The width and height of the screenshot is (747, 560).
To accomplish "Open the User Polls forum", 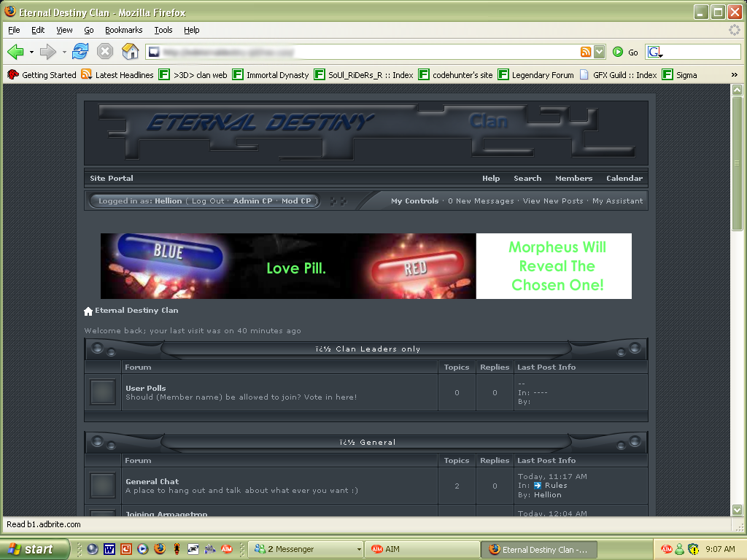I will pos(146,388).
